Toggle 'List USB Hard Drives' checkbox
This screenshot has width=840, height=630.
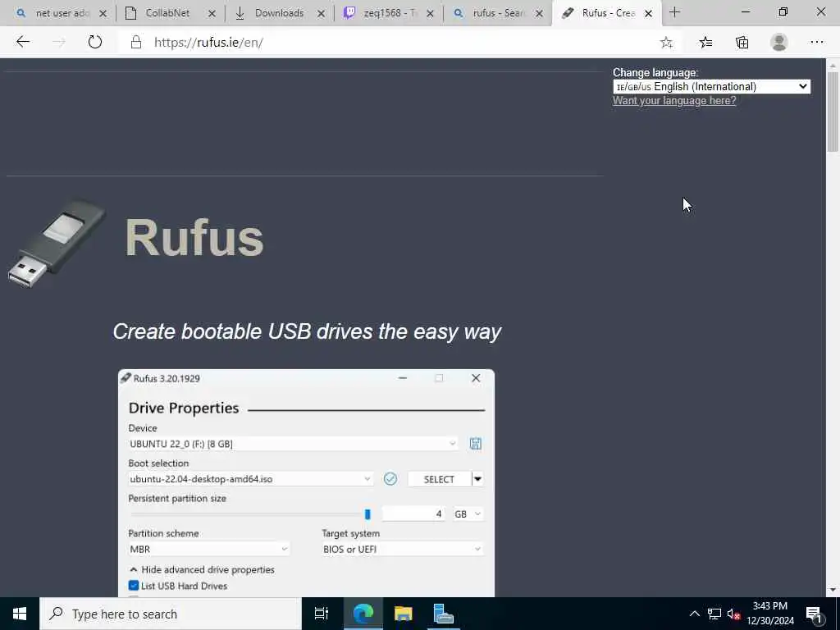[134, 586]
